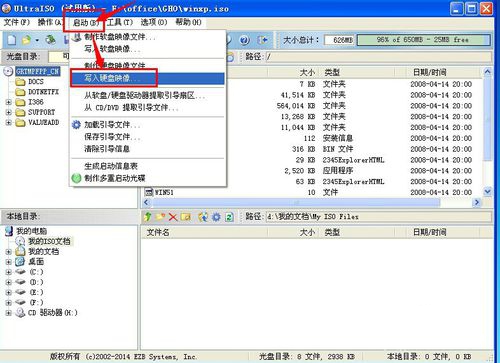Open dropdown arrow next to Open icon

point(37,40)
